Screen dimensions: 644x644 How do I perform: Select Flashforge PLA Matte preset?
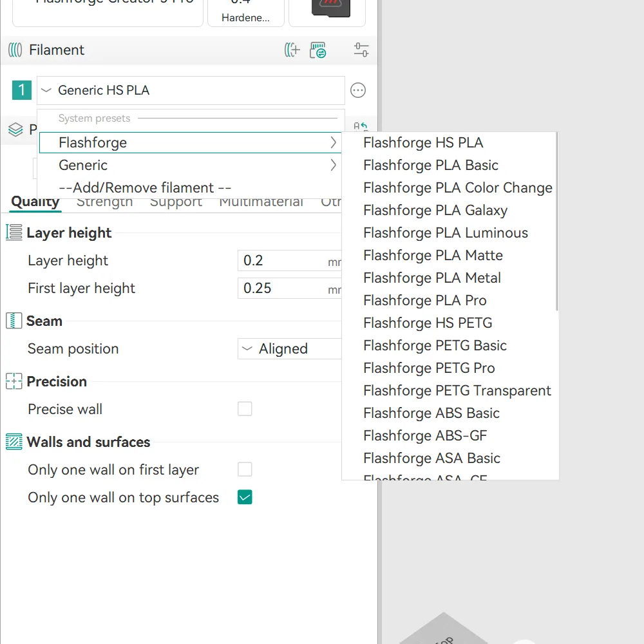coord(450,256)
